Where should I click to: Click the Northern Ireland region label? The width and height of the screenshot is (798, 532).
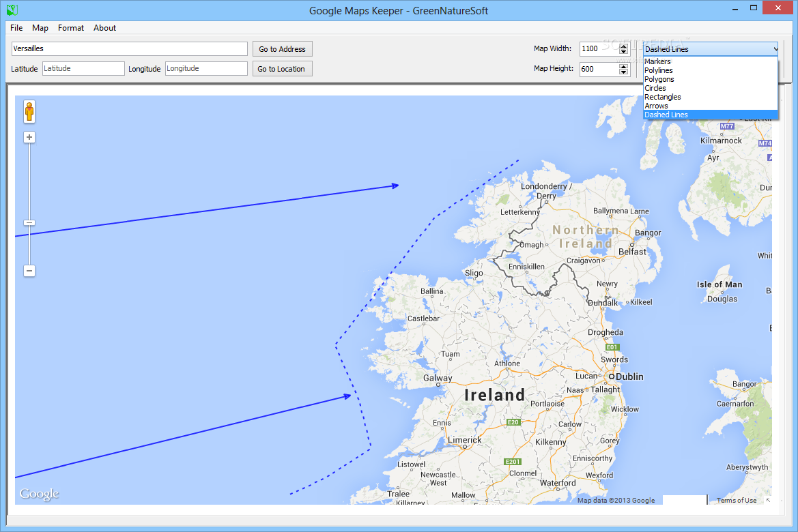[585, 237]
